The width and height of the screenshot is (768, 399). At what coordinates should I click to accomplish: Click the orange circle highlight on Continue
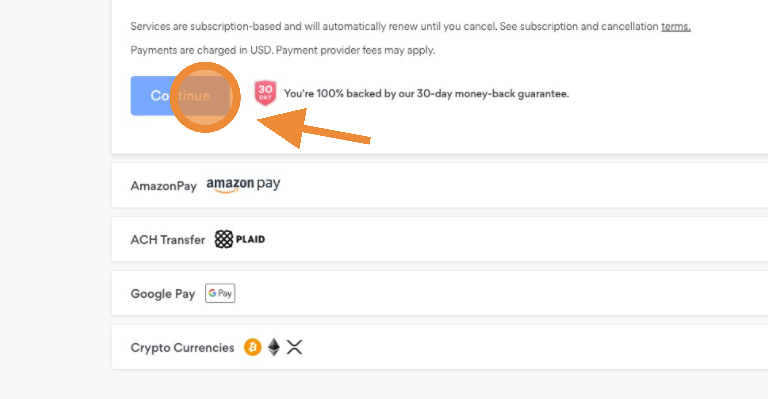coord(205,97)
